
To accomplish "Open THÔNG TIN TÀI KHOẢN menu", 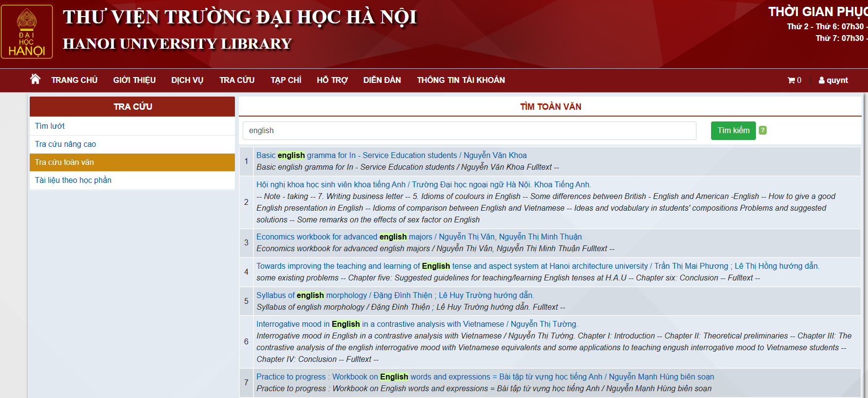I will 461,80.
